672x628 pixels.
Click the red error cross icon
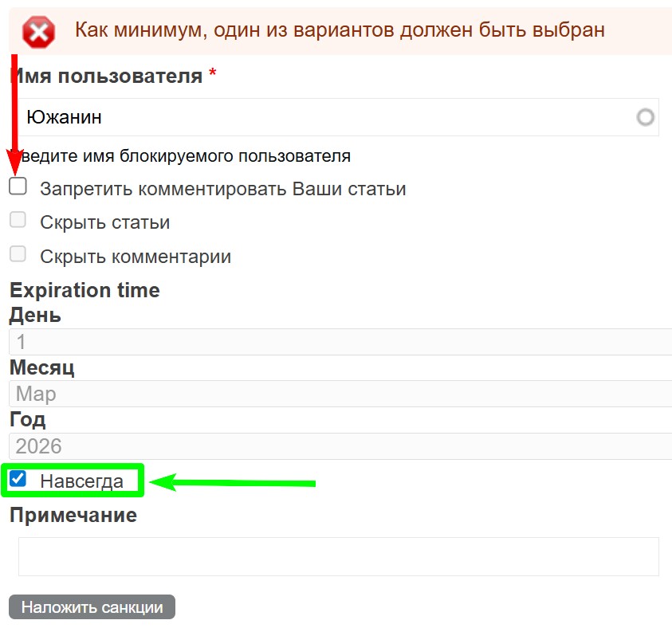point(38,32)
